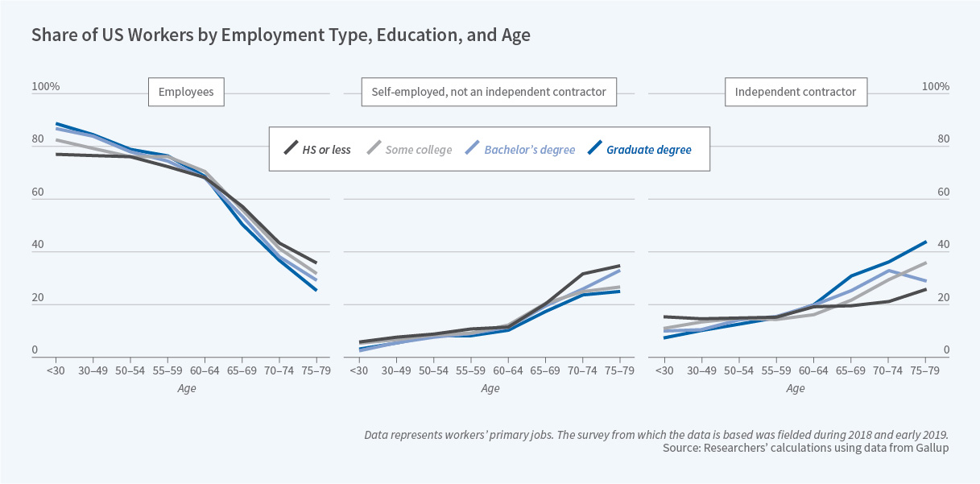Select the Employees panel label
Screen dimensions: 980x484
click(186, 92)
